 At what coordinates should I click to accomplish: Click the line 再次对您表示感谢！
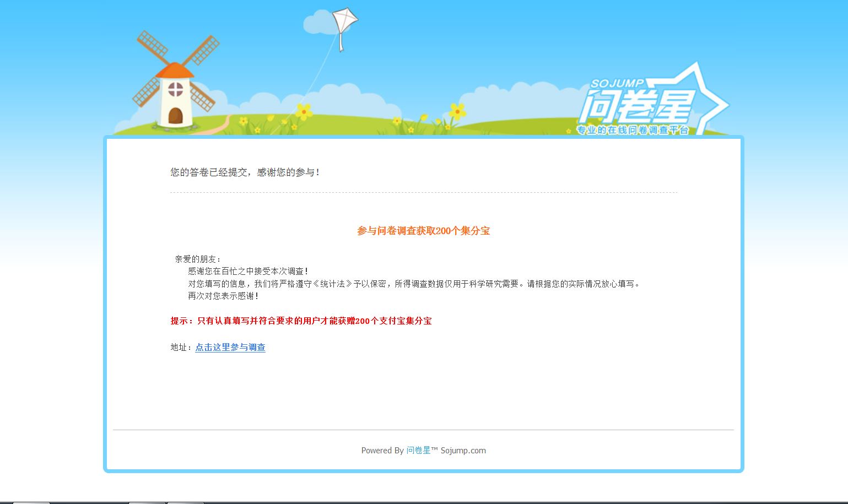[x=223, y=296]
